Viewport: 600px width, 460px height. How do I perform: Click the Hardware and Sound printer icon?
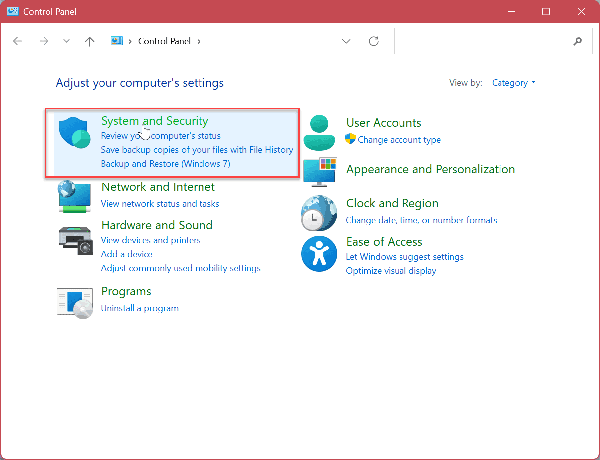coord(75,240)
